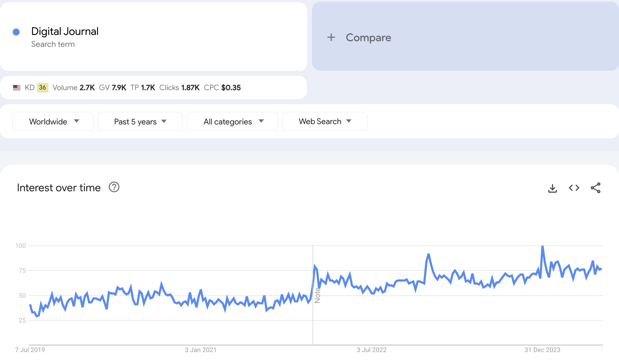This screenshot has width=619, height=364.
Task: Click the CPC $0.35 metric
Action: [222, 88]
